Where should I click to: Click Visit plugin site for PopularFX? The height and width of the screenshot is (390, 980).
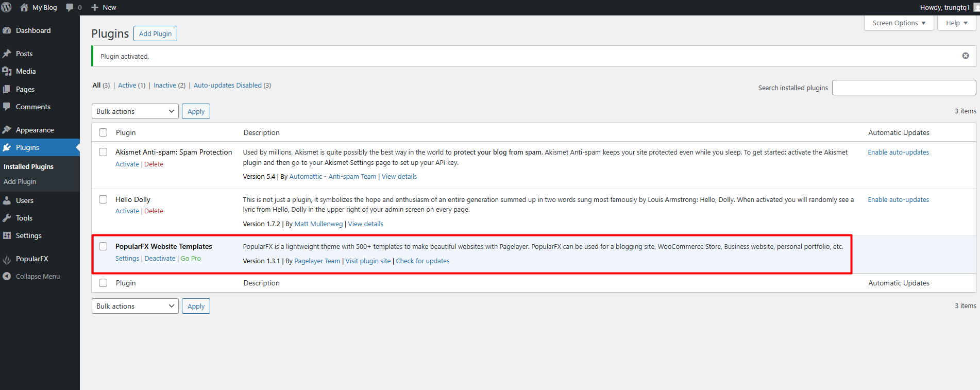tap(368, 261)
